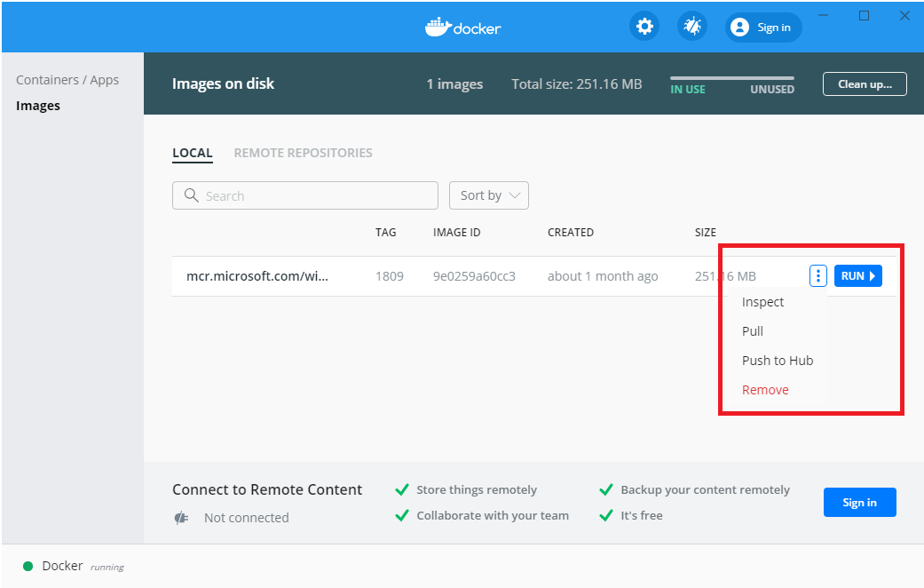Click the blue RUN button
The height and width of the screenshot is (588, 924).
(x=857, y=276)
